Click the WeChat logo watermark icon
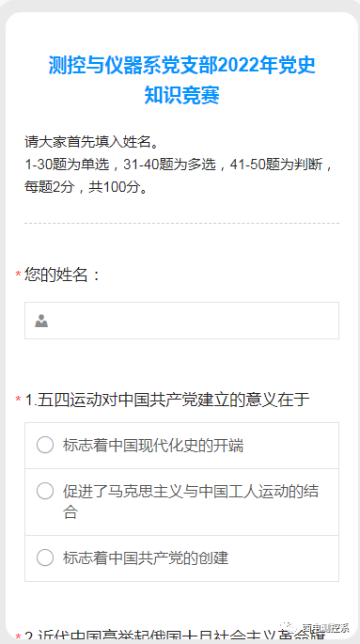 292,628
